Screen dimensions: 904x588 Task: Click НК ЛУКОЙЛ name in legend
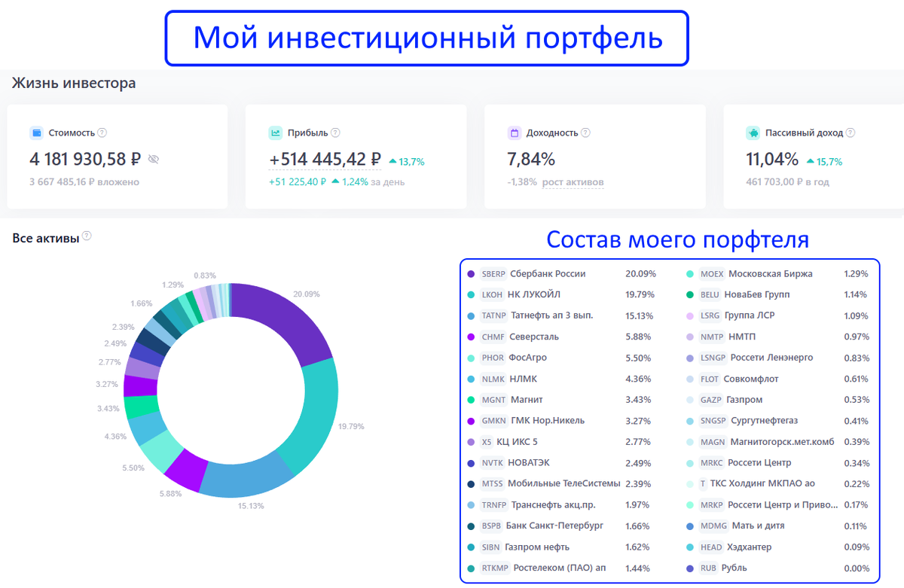click(x=534, y=295)
